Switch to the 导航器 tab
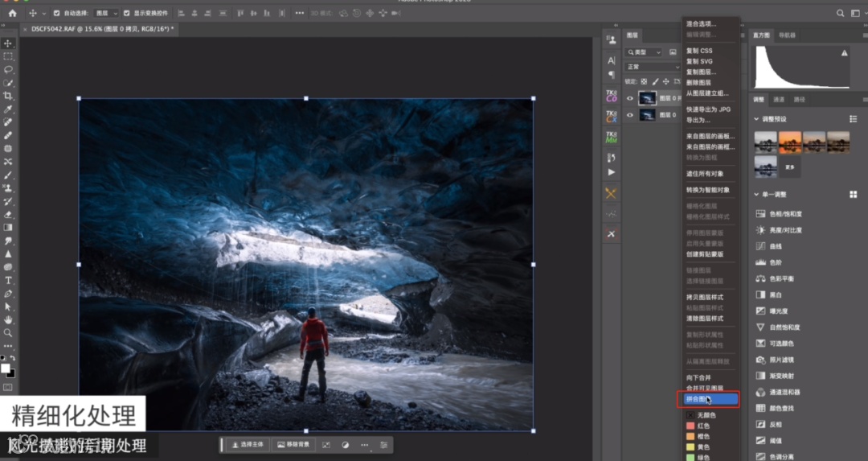This screenshot has width=868, height=461. point(788,35)
